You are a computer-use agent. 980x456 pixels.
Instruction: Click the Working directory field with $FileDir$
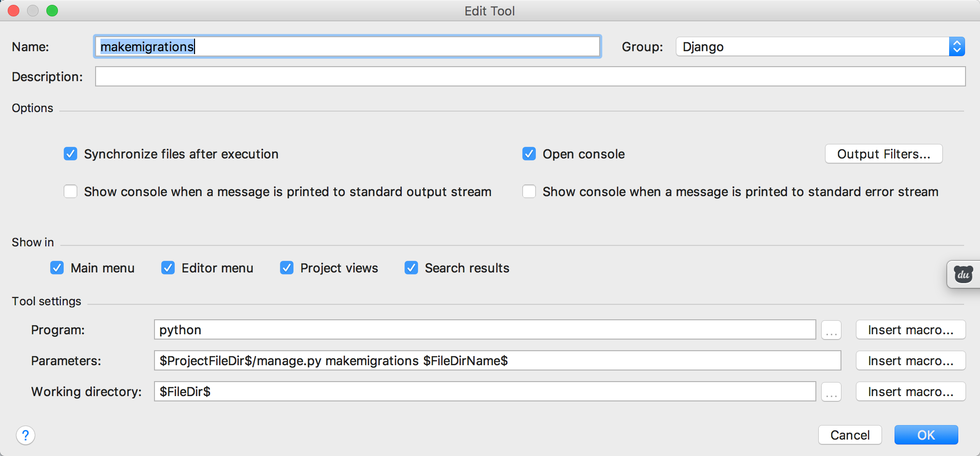coord(485,392)
